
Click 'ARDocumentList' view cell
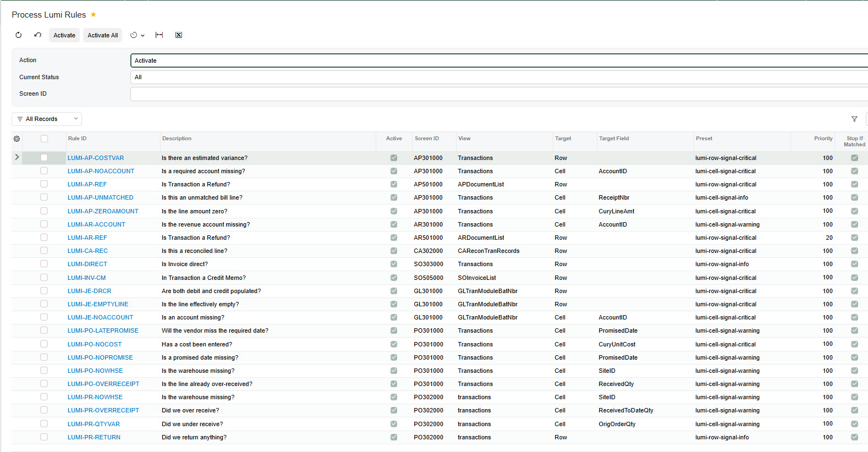click(481, 238)
